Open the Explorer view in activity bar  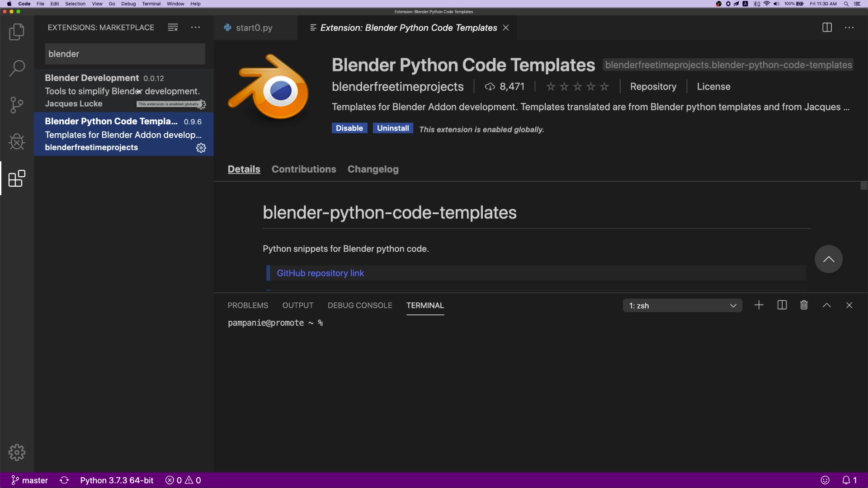pos(17,32)
